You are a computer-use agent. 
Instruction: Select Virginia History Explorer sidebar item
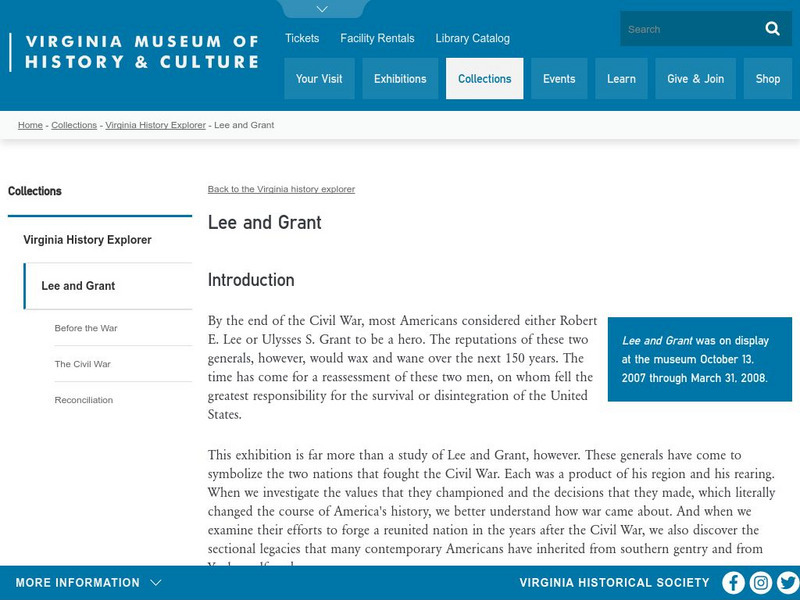click(x=88, y=240)
